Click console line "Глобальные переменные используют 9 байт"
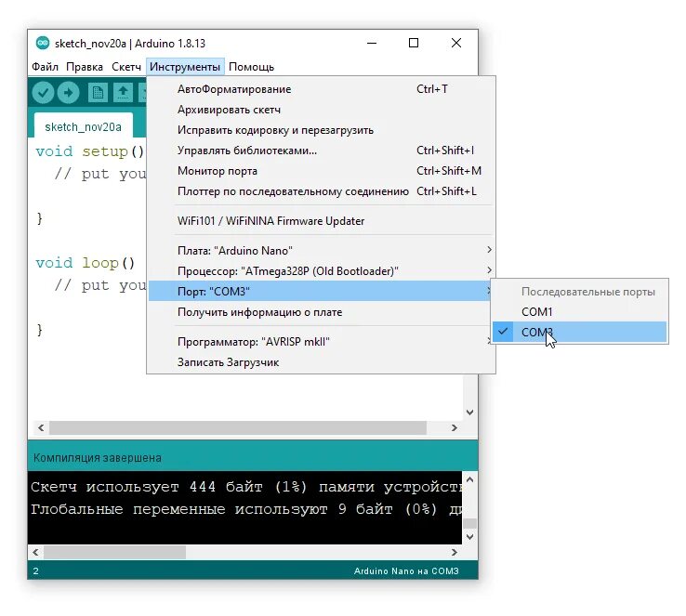This screenshot has height=616, width=686. tap(246, 509)
